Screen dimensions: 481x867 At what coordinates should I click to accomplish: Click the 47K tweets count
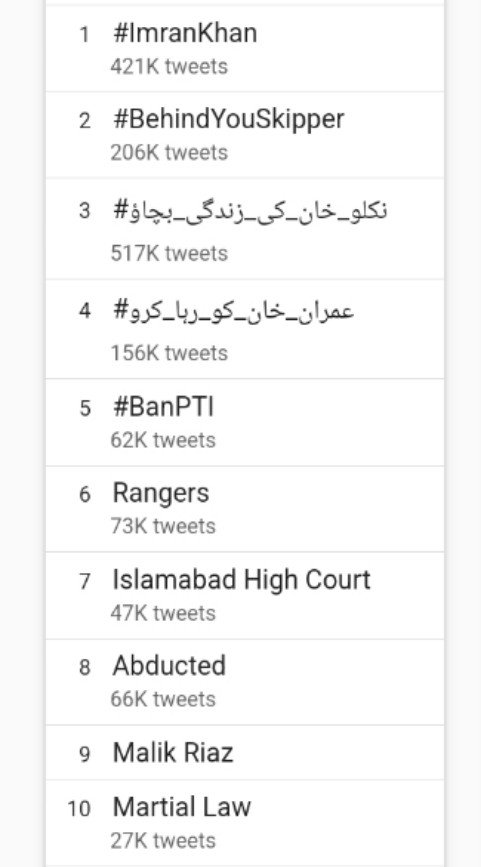(x=163, y=614)
